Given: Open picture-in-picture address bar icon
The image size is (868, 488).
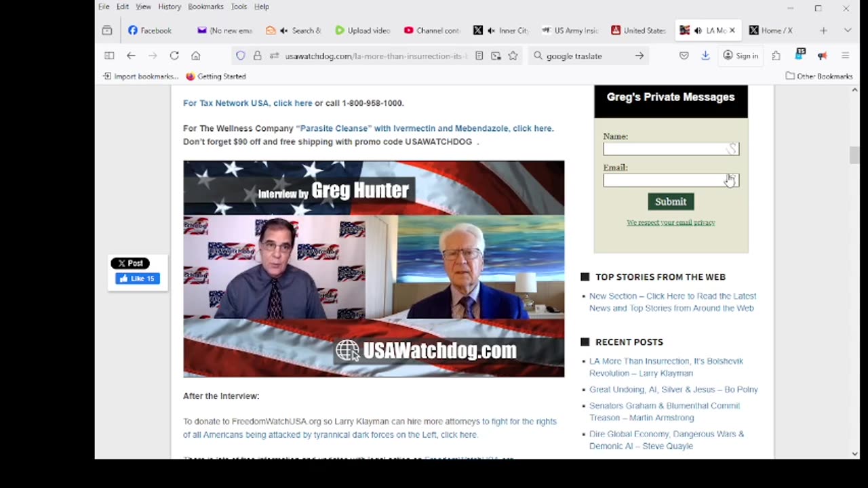Looking at the screenshot, I should (496, 56).
